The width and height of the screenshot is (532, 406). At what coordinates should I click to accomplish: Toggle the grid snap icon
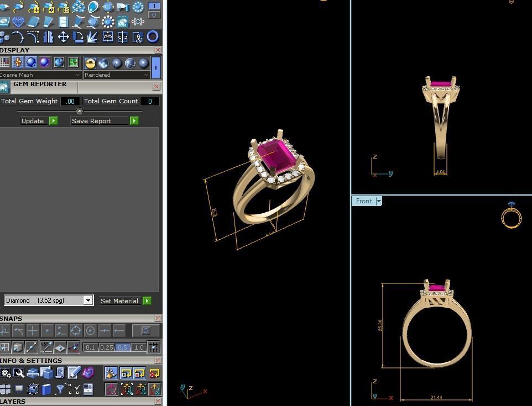click(153, 347)
